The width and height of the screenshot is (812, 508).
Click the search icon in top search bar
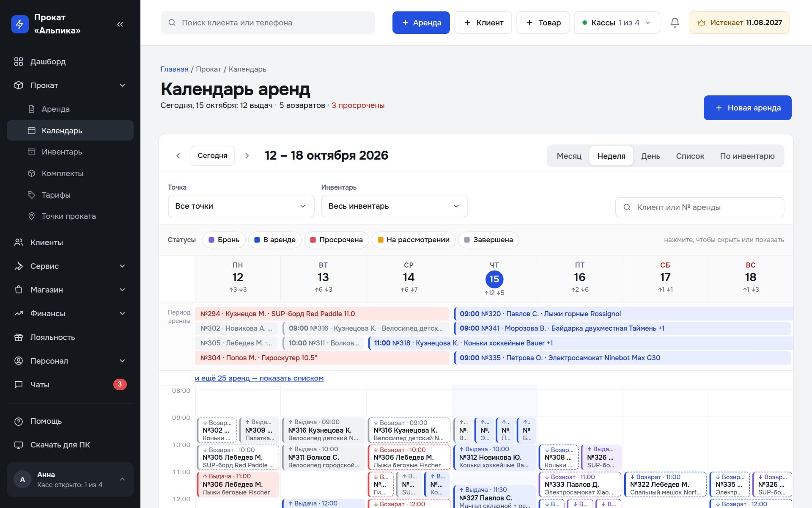(172, 22)
